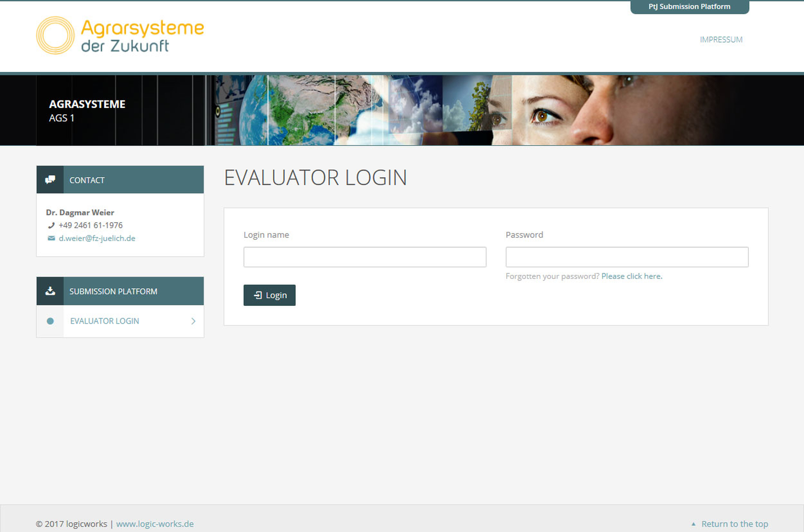Focus the Password input field
This screenshot has width=804, height=532.
point(627,257)
